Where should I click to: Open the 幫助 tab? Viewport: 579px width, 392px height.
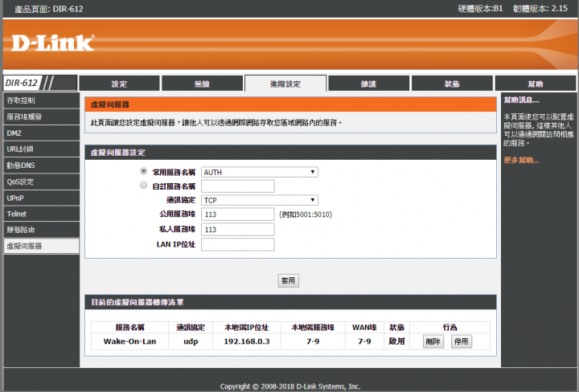click(x=536, y=84)
